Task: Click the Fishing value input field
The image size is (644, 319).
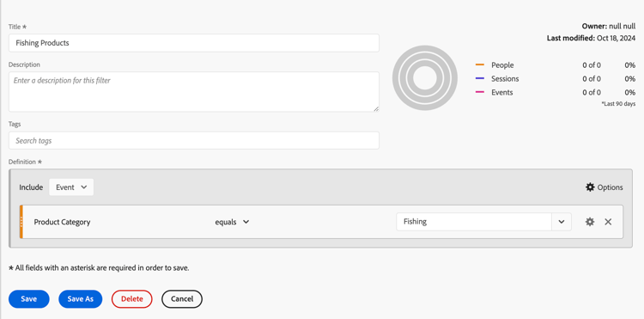Action: point(474,222)
